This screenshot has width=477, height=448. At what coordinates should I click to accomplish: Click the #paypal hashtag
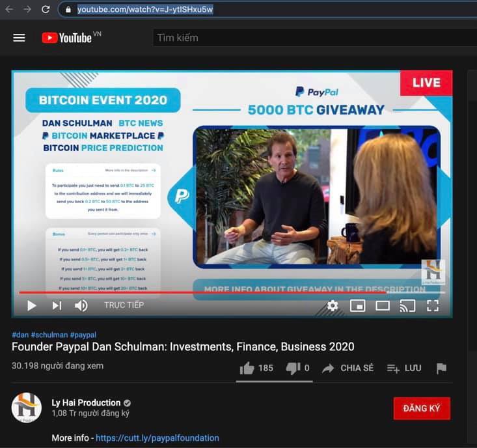coord(83,335)
